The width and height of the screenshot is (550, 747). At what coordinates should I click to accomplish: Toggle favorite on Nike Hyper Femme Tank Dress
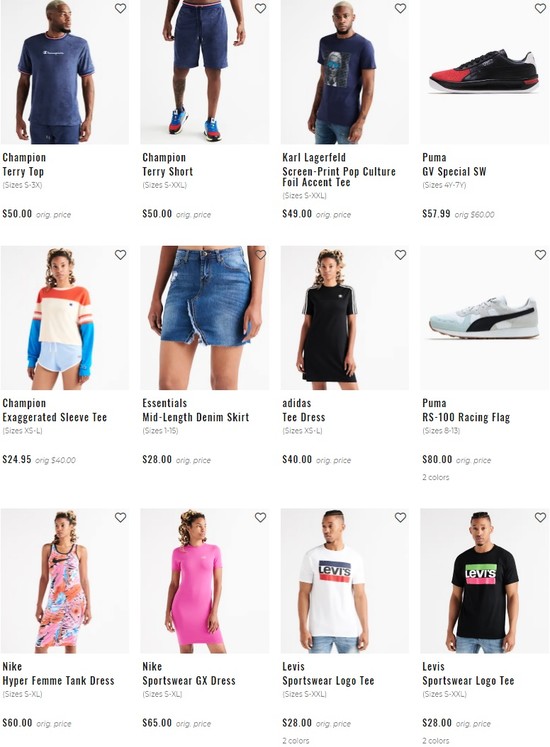coord(121,517)
